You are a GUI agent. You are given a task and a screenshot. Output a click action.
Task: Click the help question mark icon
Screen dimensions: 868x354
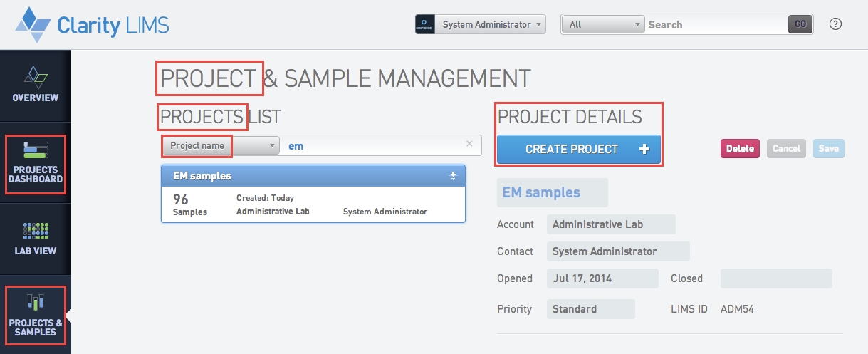tap(836, 24)
